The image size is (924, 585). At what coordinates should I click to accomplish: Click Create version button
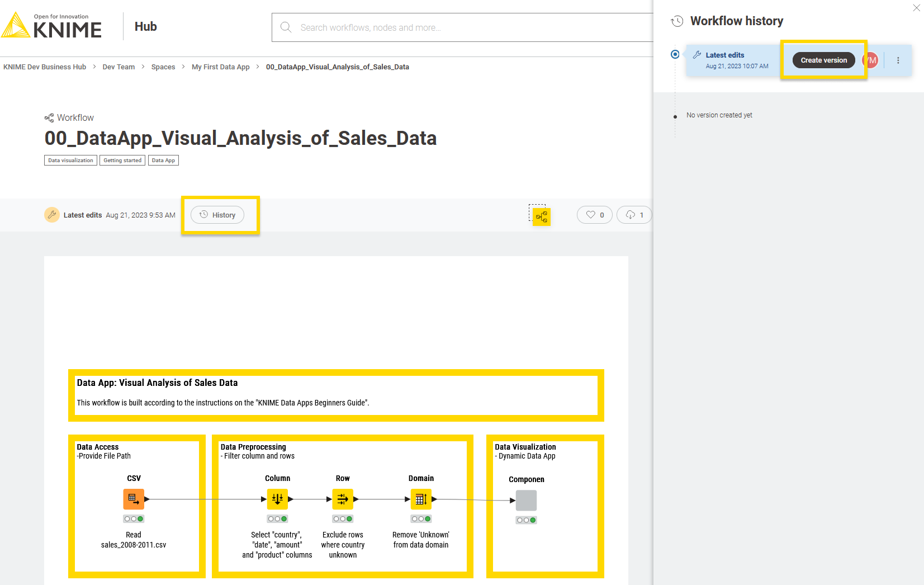pos(823,60)
